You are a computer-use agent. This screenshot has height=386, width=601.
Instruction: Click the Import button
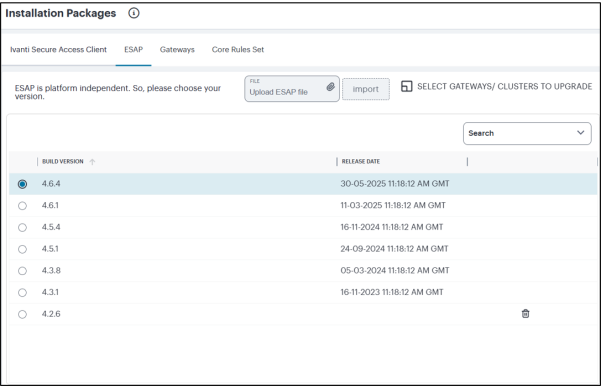366,89
